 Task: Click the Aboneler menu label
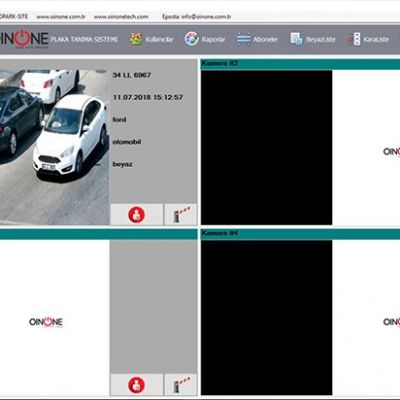265,40
